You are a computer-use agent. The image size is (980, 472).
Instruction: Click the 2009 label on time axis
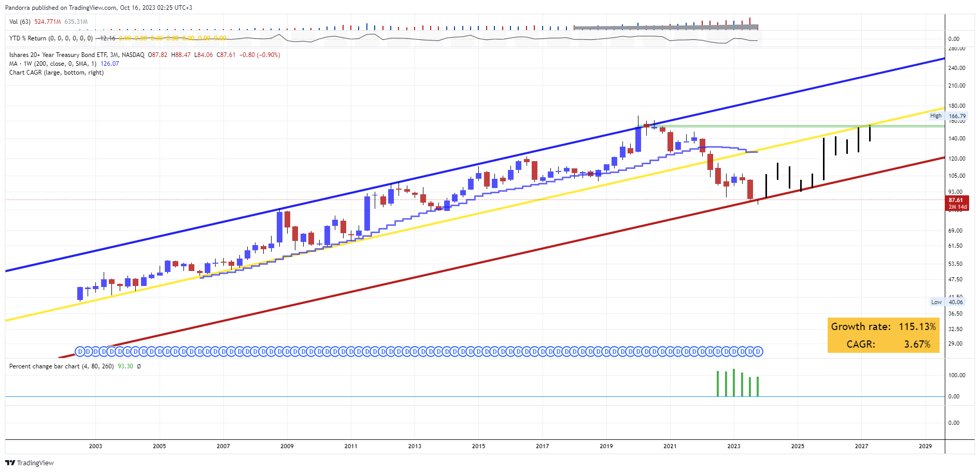287,446
